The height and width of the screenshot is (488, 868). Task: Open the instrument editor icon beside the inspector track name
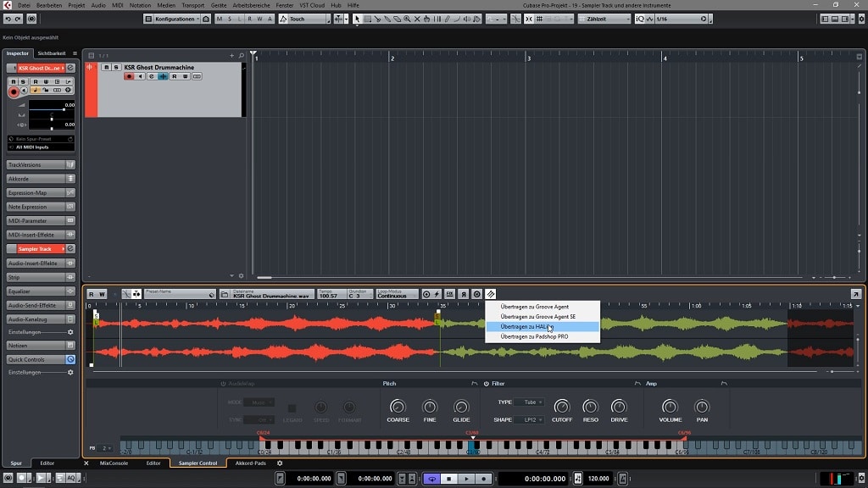70,68
